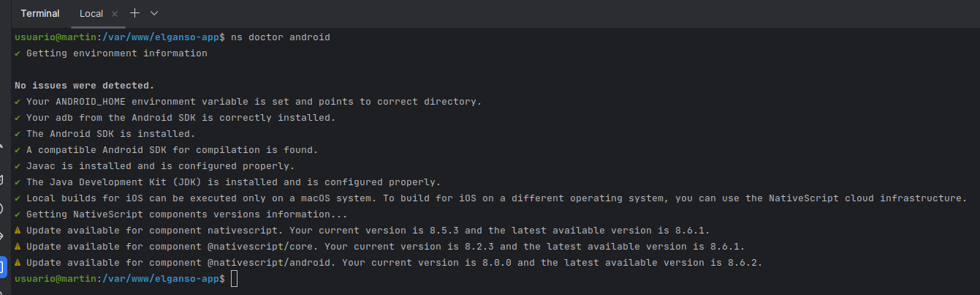The height and width of the screenshot is (295, 980).
Task: Click warning icon beside @nativescript/core update
Action: [x=18, y=246]
